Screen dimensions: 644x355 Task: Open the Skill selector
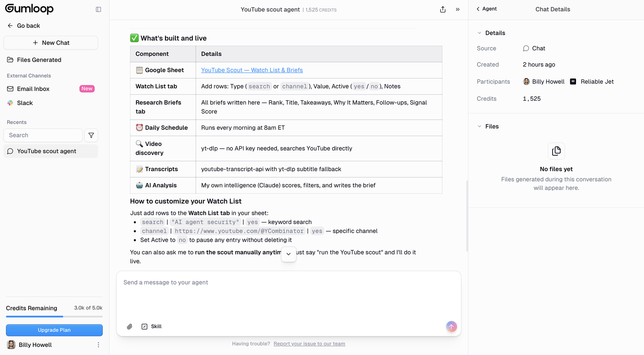[x=151, y=326]
